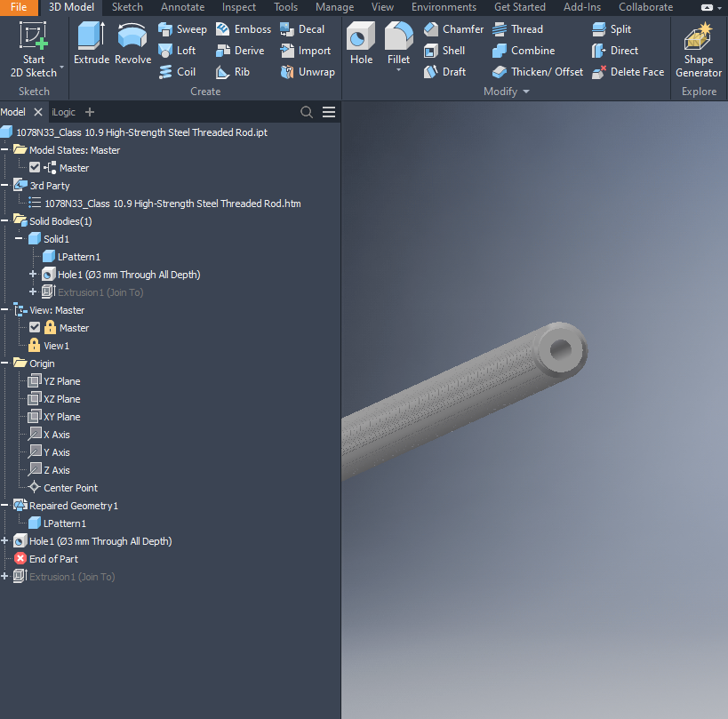This screenshot has height=719, width=728.
Task: Select the Shell tool
Action: coord(453,50)
